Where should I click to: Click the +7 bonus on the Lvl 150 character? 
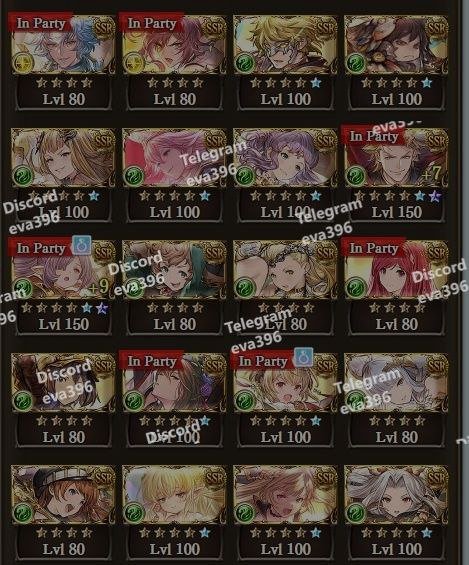click(431, 174)
